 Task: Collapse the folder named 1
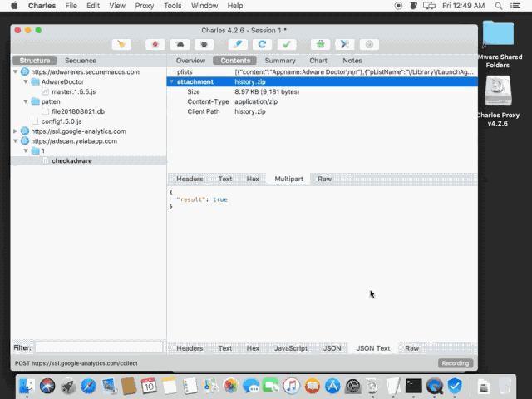point(26,150)
